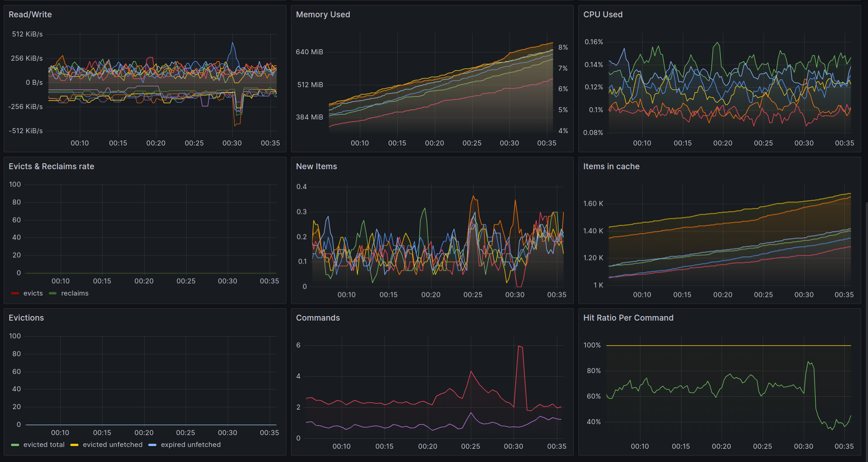Click the "0.16%" axis label in CPU Used

(x=594, y=42)
